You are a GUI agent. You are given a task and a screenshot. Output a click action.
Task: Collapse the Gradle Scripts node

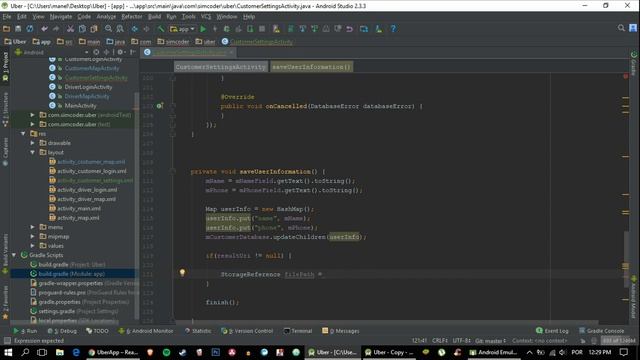[14, 255]
